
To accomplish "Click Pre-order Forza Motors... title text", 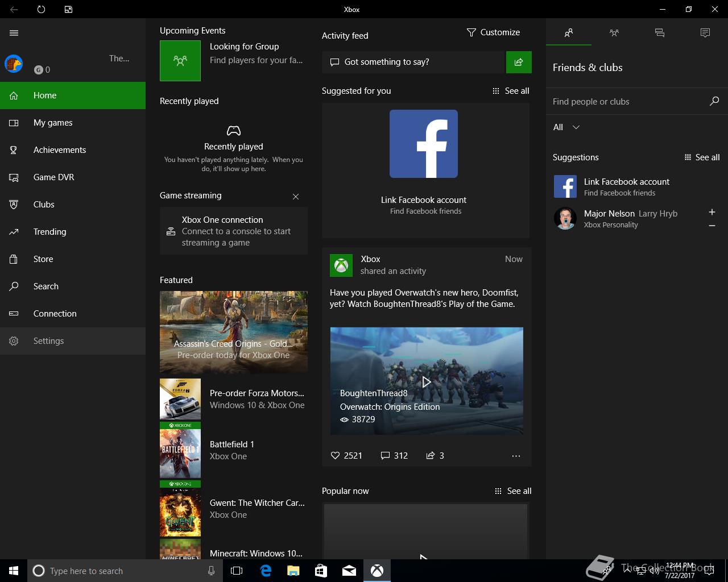I will pyautogui.click(x=257, y=393).
